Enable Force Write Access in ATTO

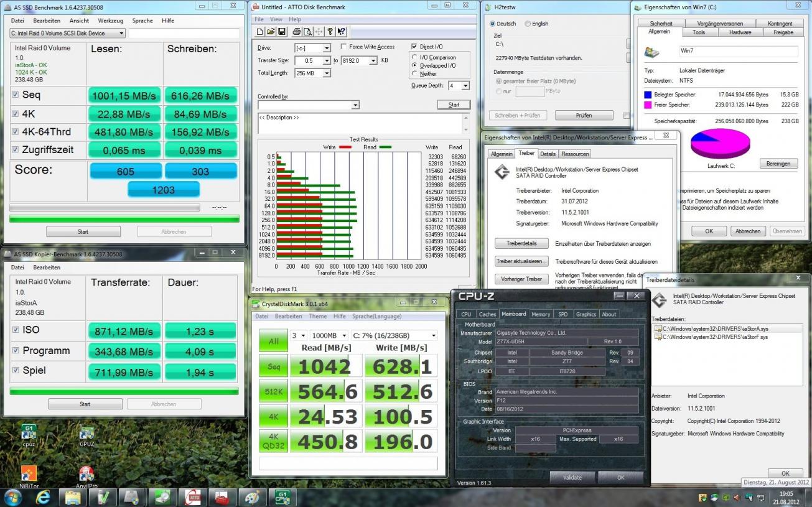click(343, 47)
